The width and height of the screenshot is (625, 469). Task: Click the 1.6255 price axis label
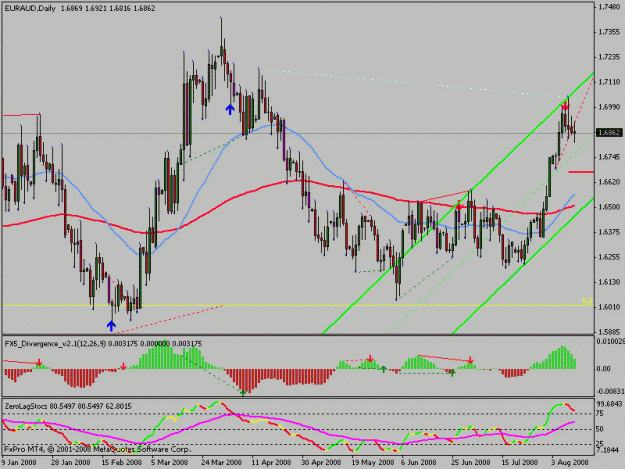pyautogui.click(x=609, y=257)
